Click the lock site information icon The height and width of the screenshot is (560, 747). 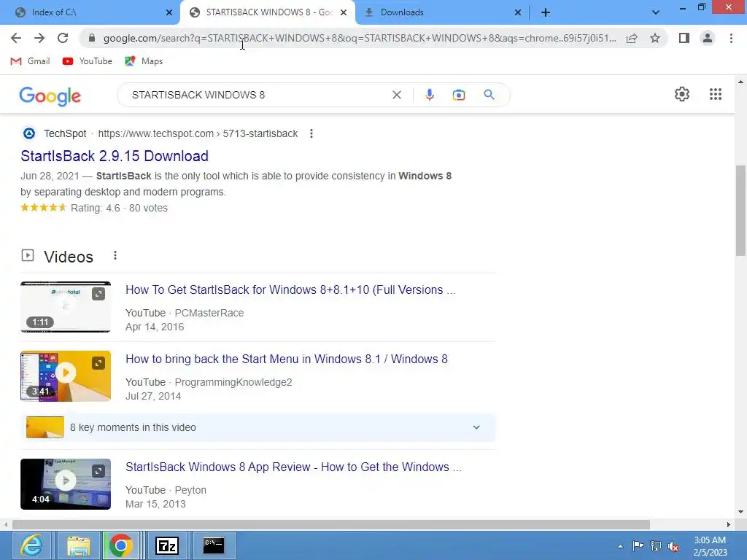coord(93,38)
